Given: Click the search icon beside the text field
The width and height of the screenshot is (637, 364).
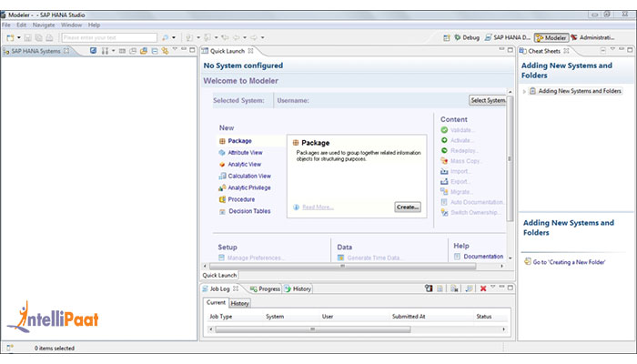Looking at the screenshot, I should [x=165, y=37].
